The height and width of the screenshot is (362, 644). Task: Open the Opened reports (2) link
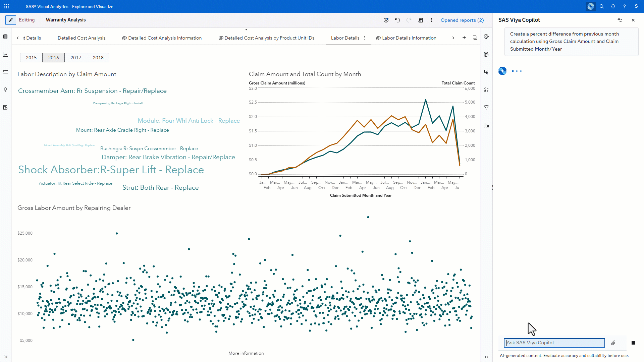coord(462,20)
